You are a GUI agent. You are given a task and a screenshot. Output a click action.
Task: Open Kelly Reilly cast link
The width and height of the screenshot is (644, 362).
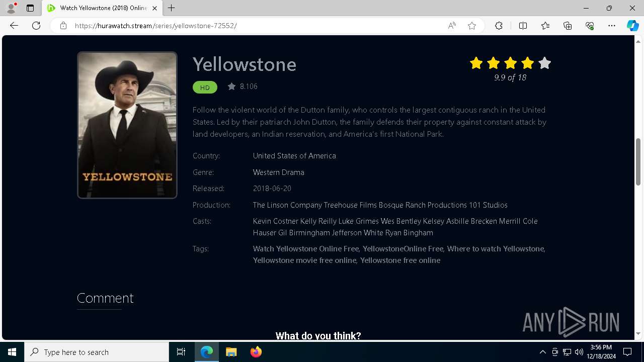(x=318, y=221)
